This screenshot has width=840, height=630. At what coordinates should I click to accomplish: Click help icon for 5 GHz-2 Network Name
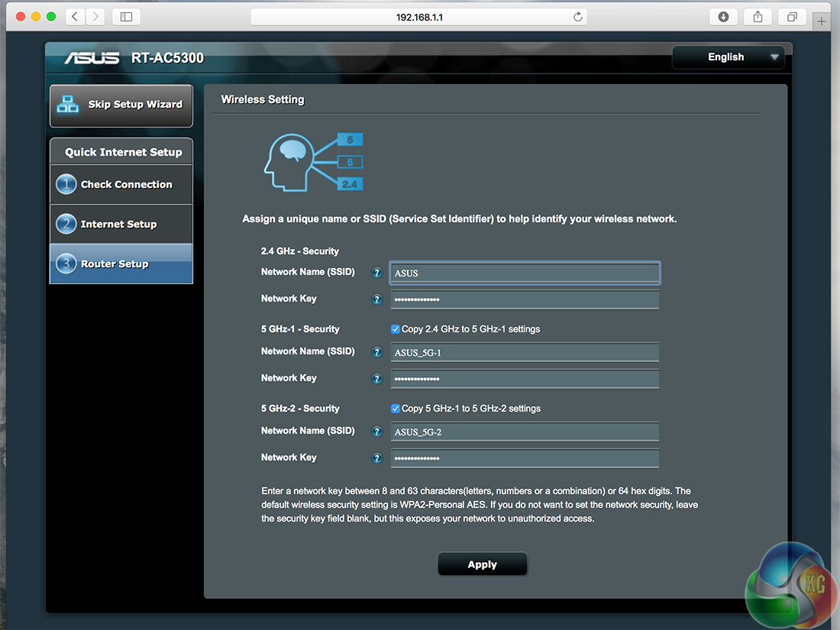[x=377, y=431]
